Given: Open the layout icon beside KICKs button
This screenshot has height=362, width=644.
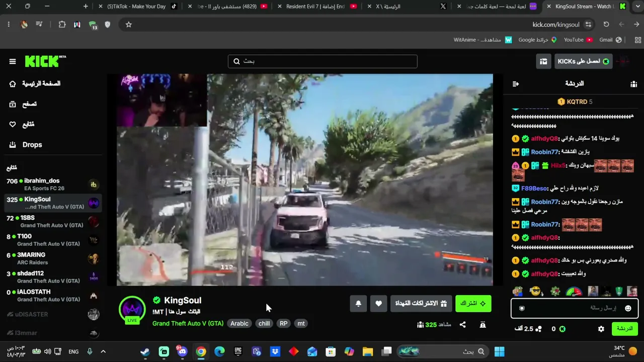Looking at the screenshot, I should pyautogui.click(x=543, y=61).
